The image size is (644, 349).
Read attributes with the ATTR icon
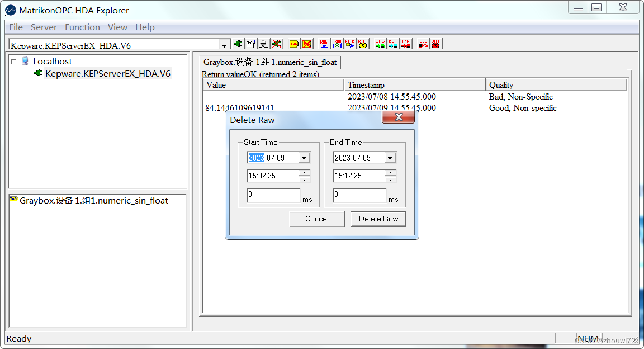tap(351, 43)
